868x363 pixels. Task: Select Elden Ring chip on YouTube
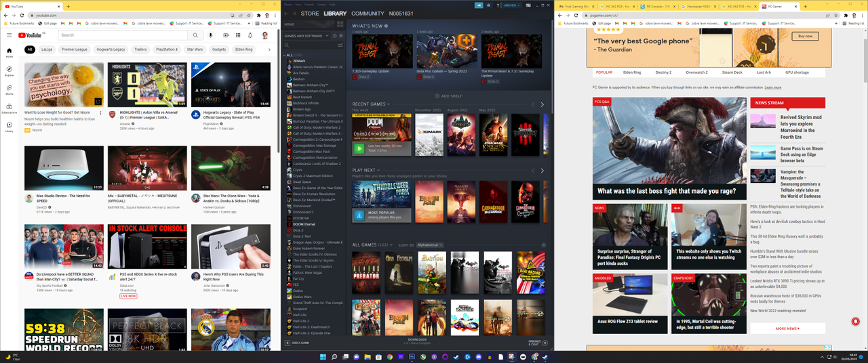coord(243,49)
